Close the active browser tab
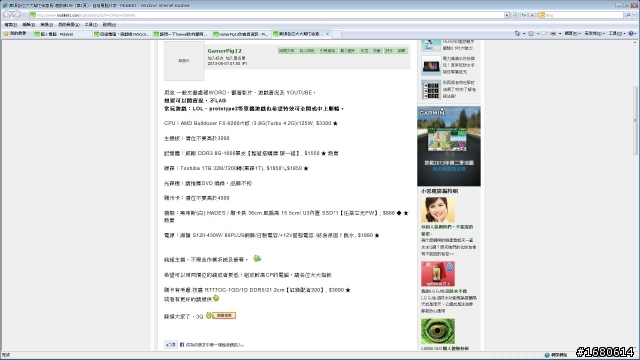This screenshot has height=360, width=640. tap(327, 34)
